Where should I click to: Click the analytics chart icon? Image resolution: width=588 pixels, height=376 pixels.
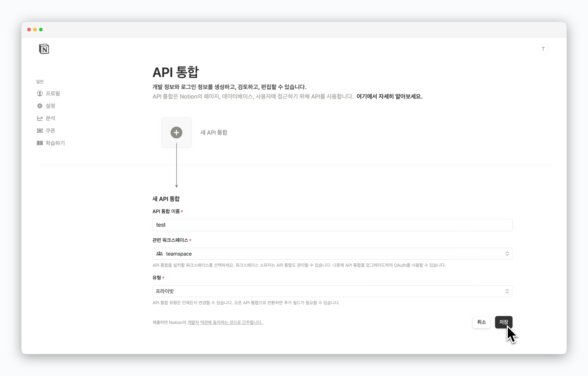[x=40, y=118]
